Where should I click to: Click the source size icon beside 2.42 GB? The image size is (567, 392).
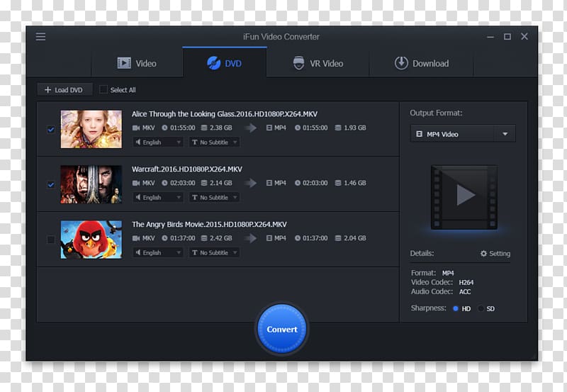(x=204, y=238)
